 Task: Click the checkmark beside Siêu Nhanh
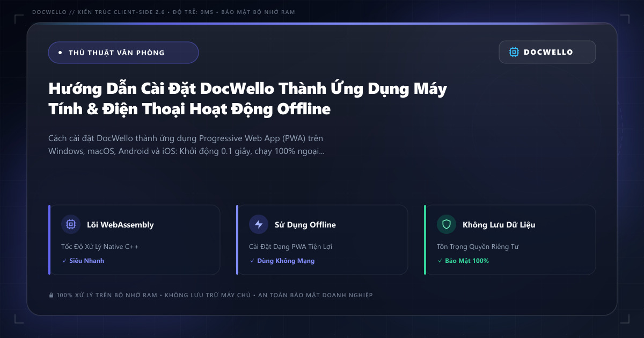coord(64,261)
